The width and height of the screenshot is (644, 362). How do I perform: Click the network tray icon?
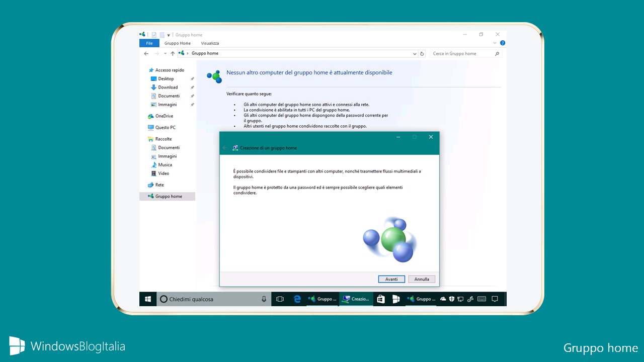tap(461, 299)
